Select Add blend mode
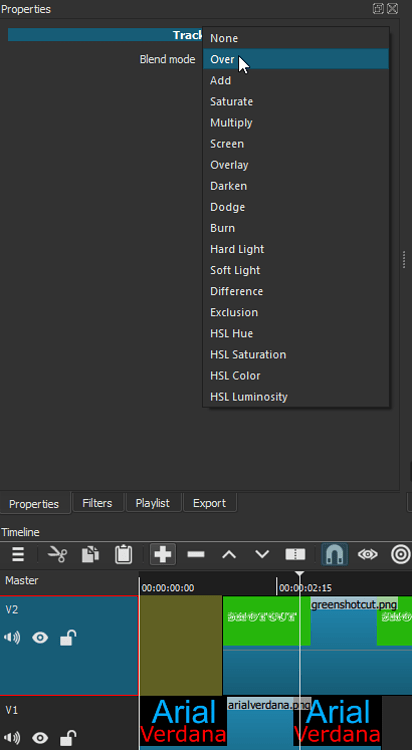 [296, 80]
